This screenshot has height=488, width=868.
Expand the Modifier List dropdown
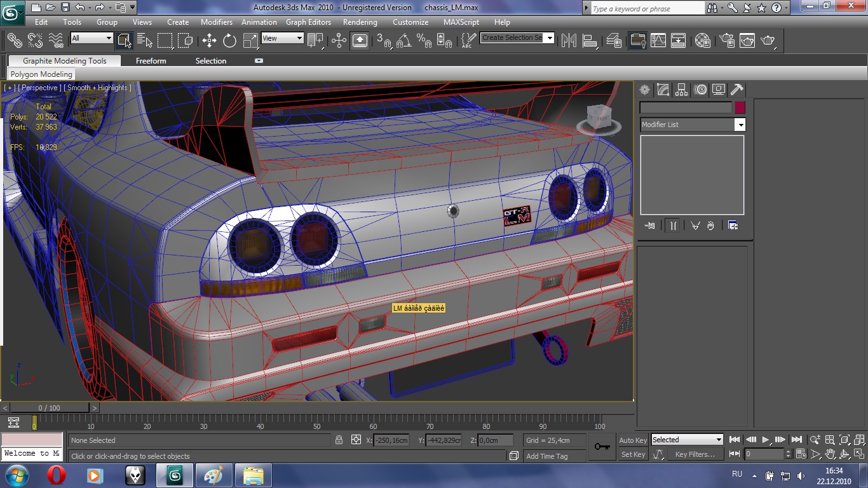[740, 125]
